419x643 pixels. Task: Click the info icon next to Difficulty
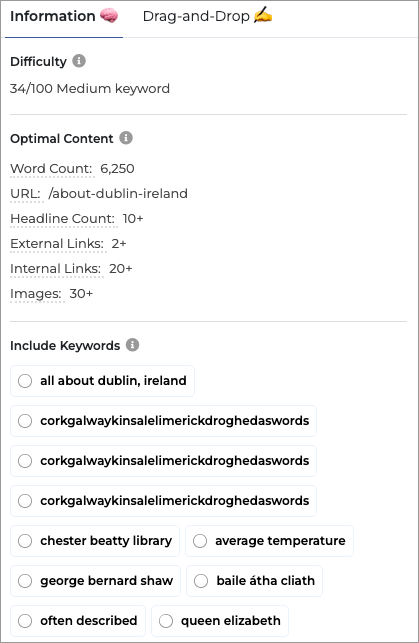[x=79, y=61]
